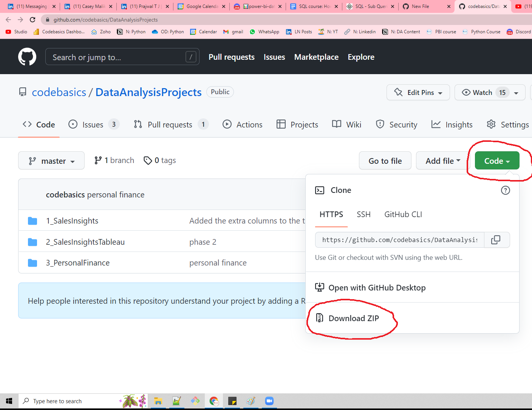Open the 2_SalesInsightsTableau folder
The width and height of the screenshot is (532, 410).
85,242
